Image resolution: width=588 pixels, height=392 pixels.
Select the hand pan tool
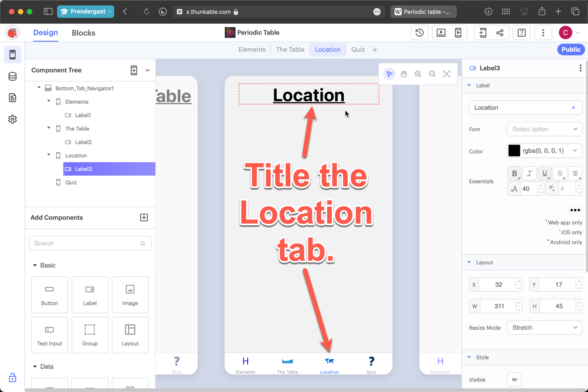403,74
